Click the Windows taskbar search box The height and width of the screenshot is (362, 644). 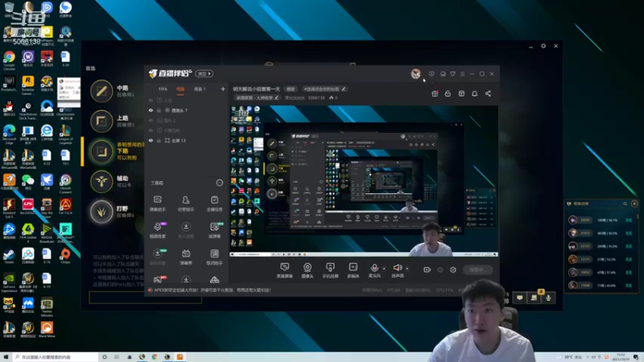(55, 357)
